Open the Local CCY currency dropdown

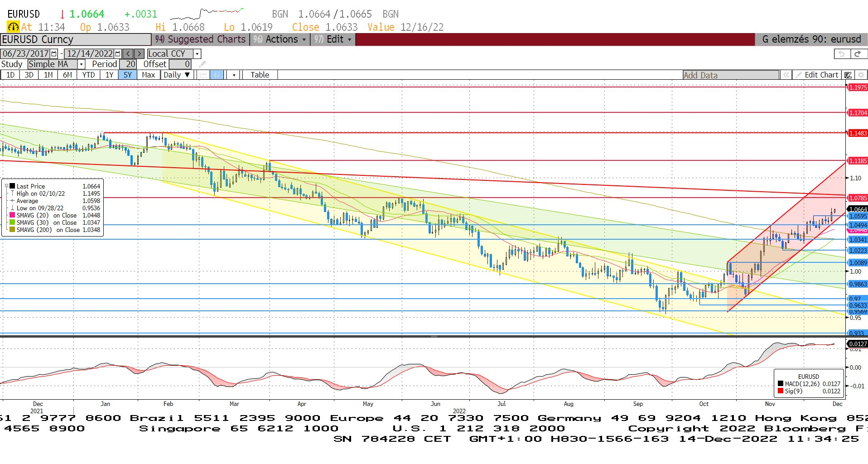[197, 53]
